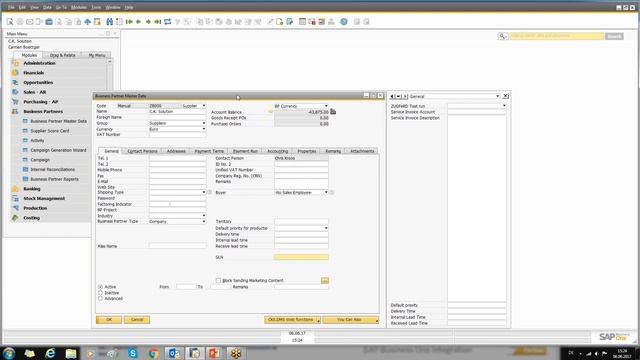The image size is (640, 360).
Task: Check Block Sending Marketing Content
Action: pos(218,280)
